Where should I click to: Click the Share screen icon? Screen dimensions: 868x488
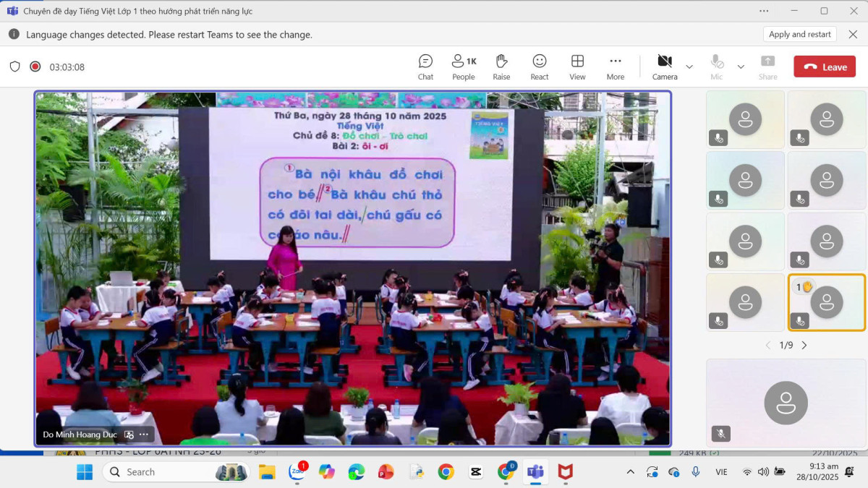pyautogui.click(x=767, y=67)
